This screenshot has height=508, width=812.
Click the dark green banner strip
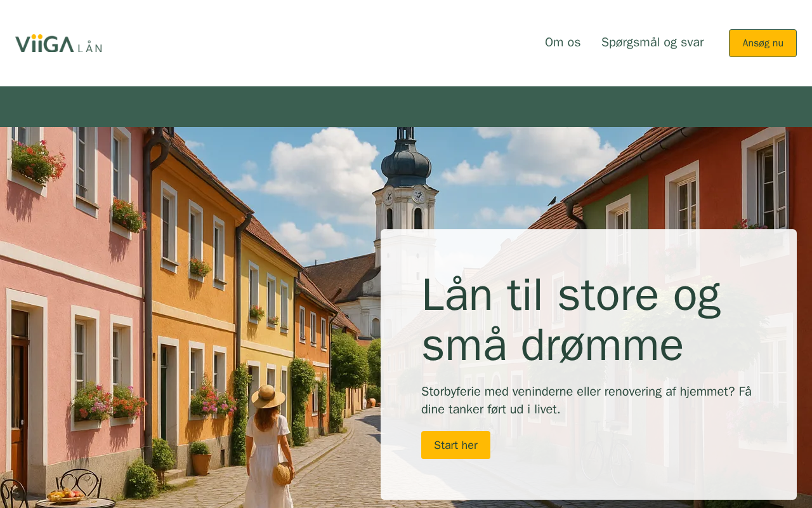(x=406, y=107)
